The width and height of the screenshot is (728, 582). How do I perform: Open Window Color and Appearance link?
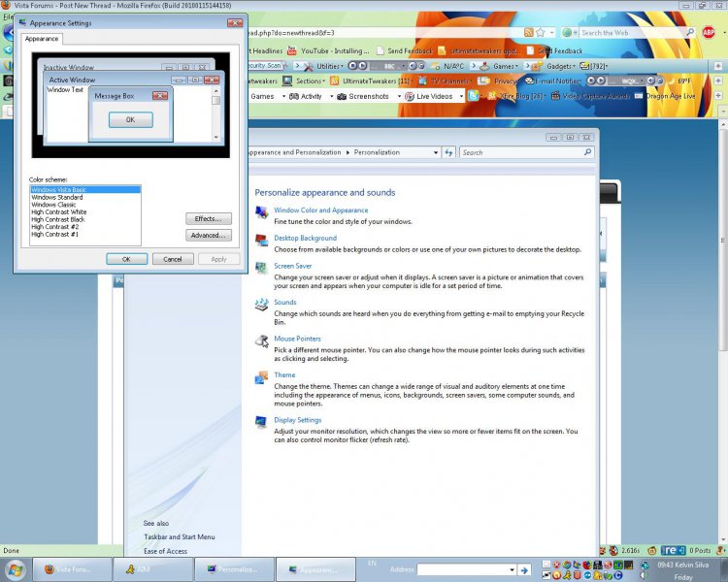click(321, 210)
